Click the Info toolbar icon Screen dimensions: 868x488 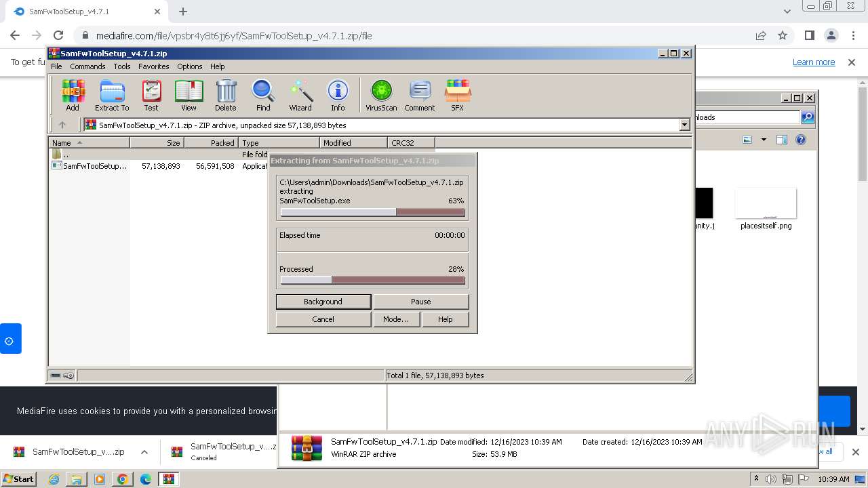point(338,95)
